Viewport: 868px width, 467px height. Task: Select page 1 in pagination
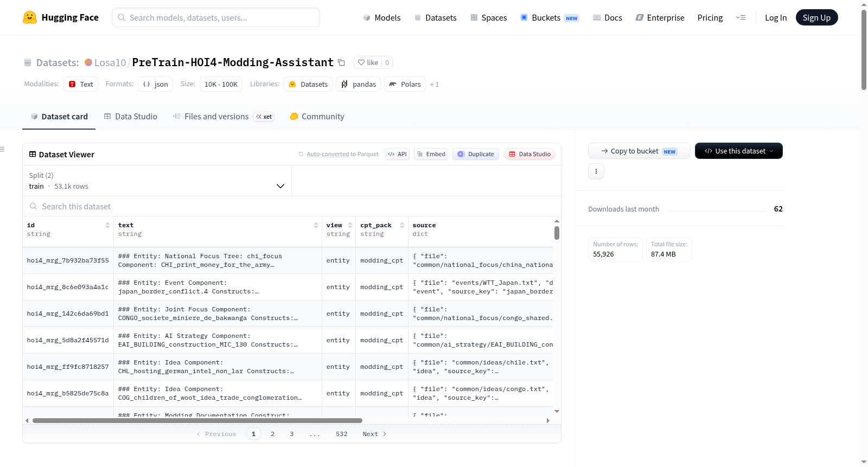tap(253, 434)
